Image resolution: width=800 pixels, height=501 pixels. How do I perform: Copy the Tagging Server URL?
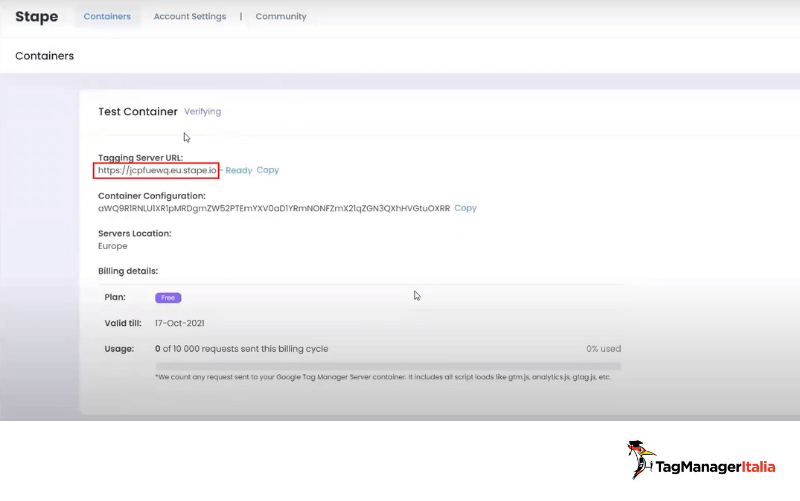(268, 170)
